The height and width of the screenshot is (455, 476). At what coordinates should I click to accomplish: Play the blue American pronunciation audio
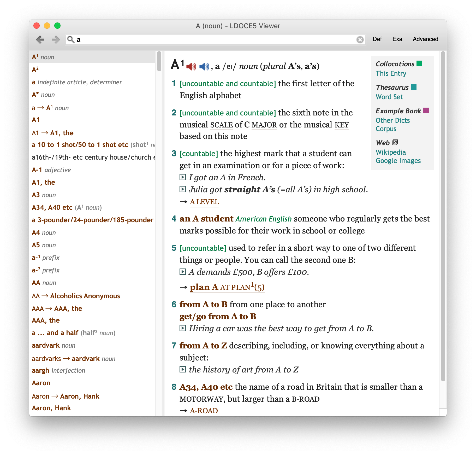tap(204, 67)
